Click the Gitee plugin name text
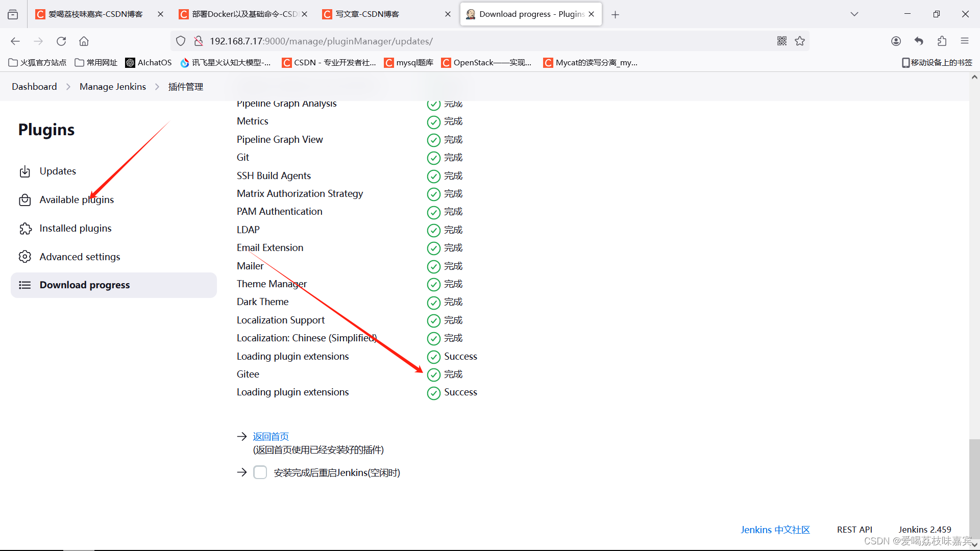The image size is (980, 551). tap(248, 374)
